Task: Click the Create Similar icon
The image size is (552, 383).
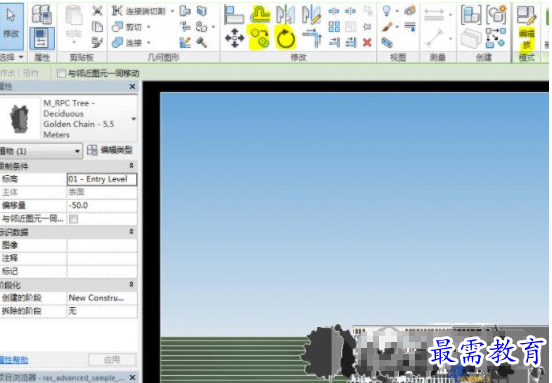Action: [x=496, y=38]
